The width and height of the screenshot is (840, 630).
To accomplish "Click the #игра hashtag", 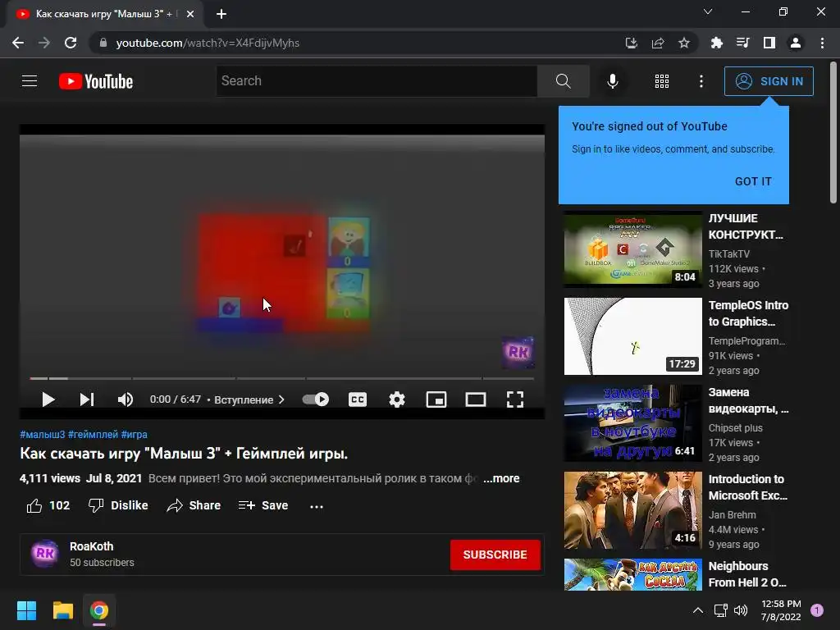I will pyautogui.click(x=134, y=435).
